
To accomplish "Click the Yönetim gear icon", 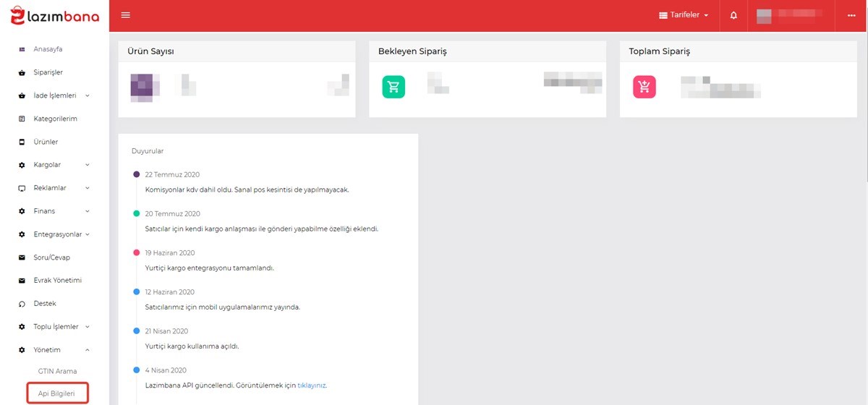I will pos(22,350).
